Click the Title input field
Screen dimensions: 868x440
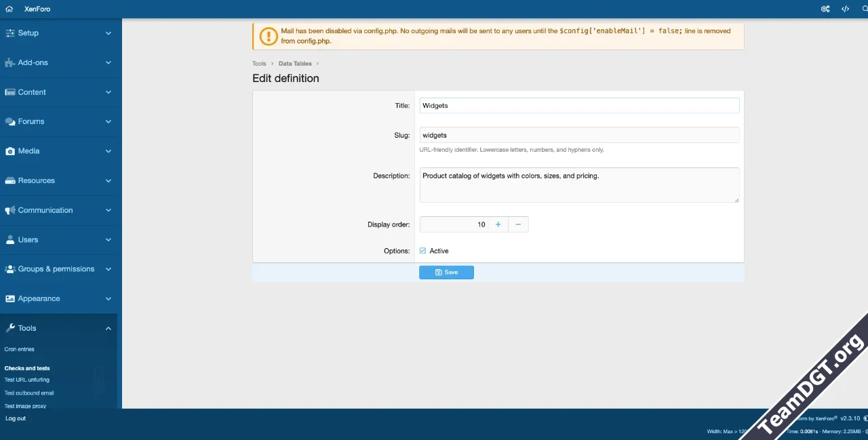tap(579, 106)
